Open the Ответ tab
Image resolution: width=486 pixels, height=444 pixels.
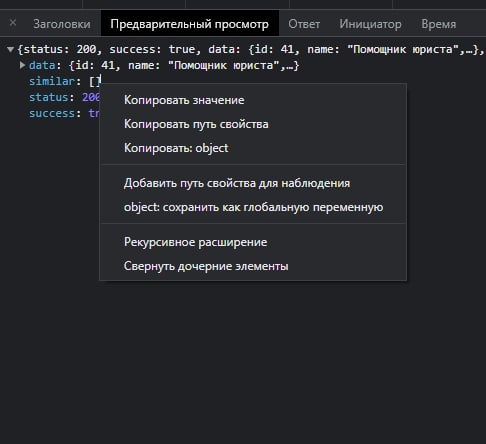[304, 24]
